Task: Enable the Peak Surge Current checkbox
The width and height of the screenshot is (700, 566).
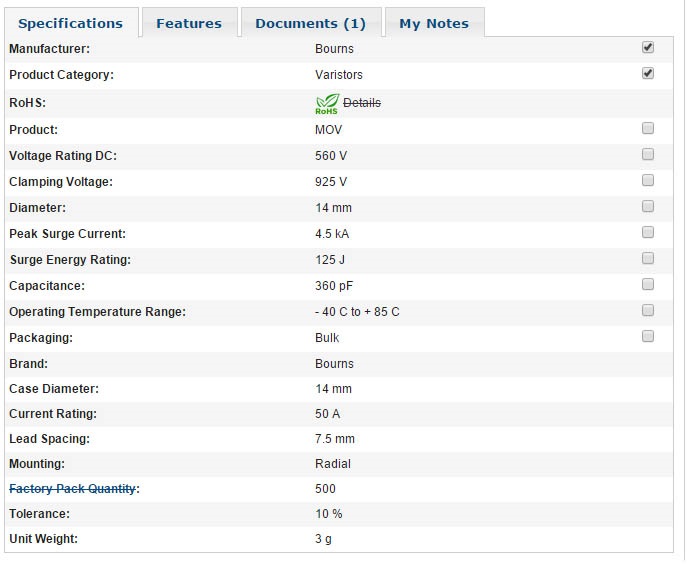Action: pyautogui.click(x=648, y=232)
